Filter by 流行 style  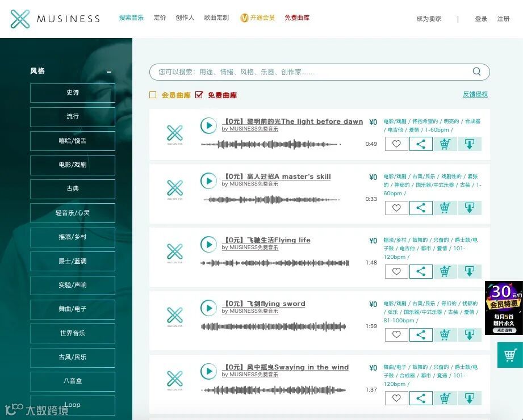click(73, 117)
